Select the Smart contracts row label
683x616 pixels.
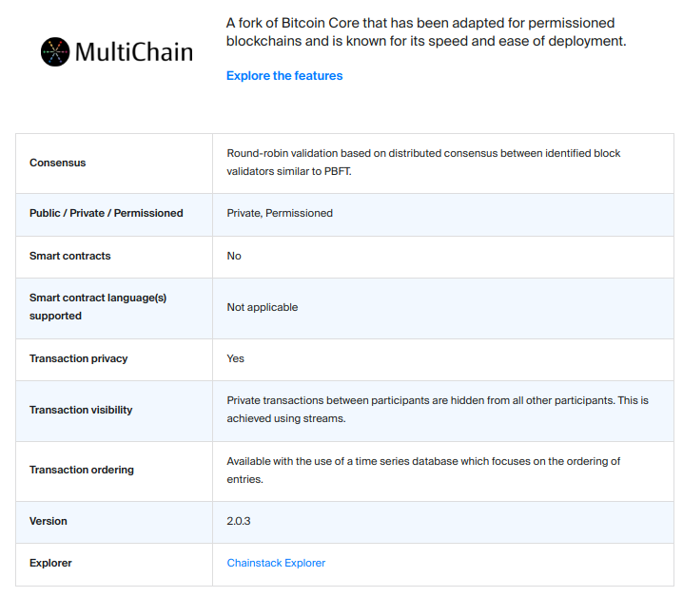[69, 256]
